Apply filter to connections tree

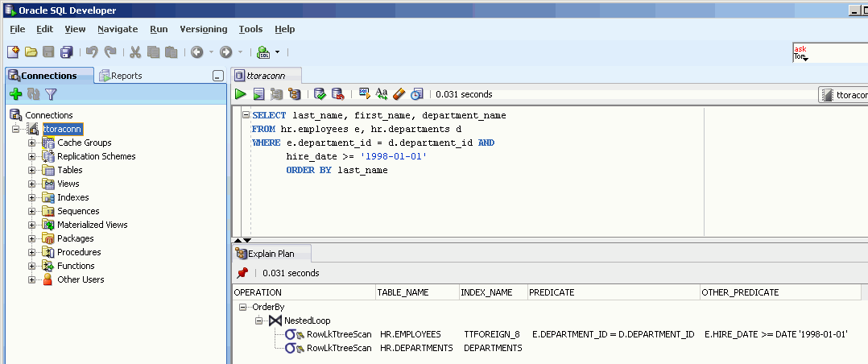click(x=51, y=94)
